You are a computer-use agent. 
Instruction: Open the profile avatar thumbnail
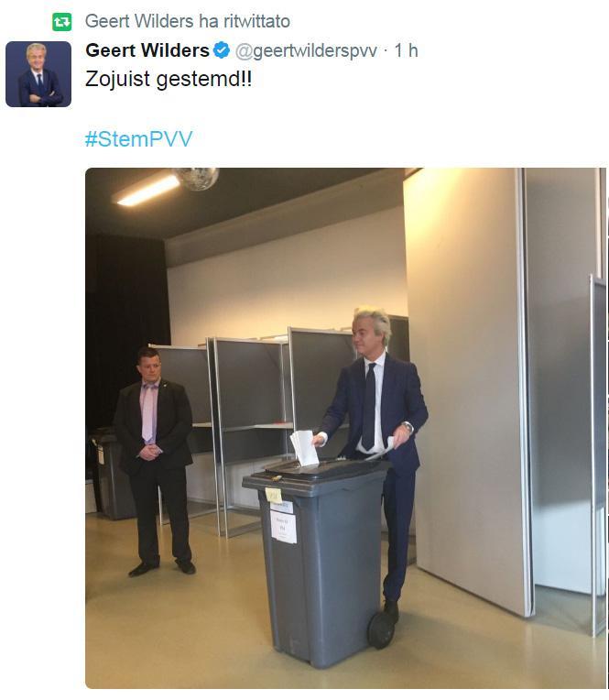38,74
